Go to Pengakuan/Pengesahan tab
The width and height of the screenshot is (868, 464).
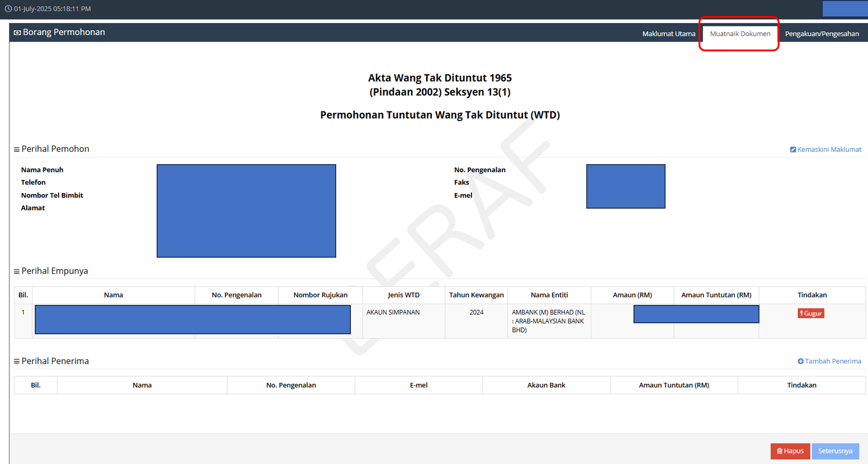tap(822, 33)
